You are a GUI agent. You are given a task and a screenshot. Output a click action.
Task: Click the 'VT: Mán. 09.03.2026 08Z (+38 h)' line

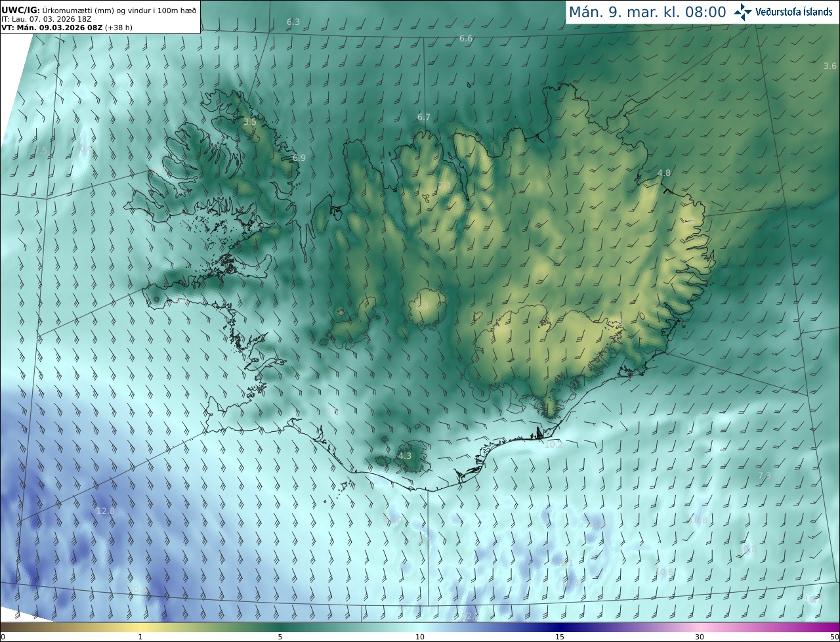pyautogui.click(x=66, y=28)
